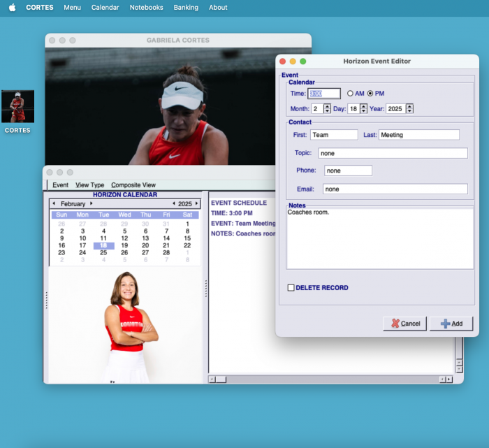This screenshot has width=489, height=448.
Task: Click the Topic input field
Action: [x=393, y=153]
